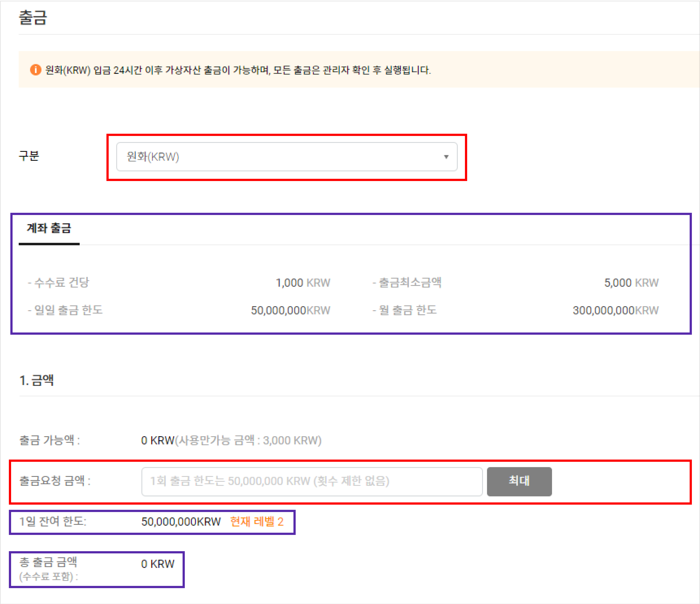Click the 1일 잔여 한도 50,000,000KRW value

[x=181, y=522]
